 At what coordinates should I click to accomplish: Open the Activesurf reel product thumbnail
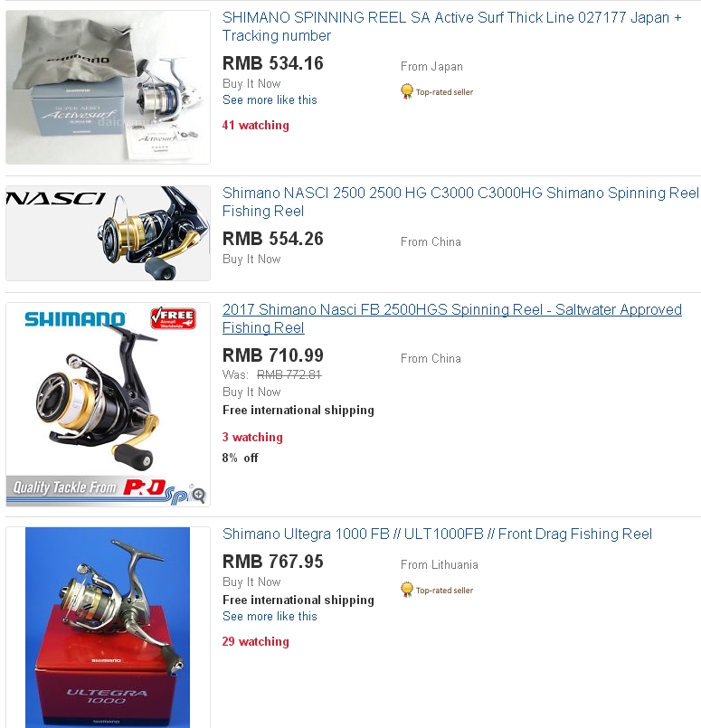[108, 88]
